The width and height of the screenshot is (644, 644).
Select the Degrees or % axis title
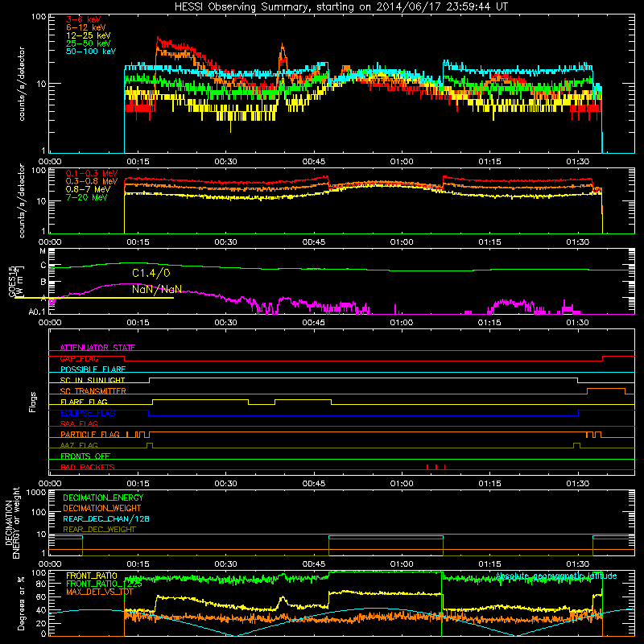pos(21,603)
